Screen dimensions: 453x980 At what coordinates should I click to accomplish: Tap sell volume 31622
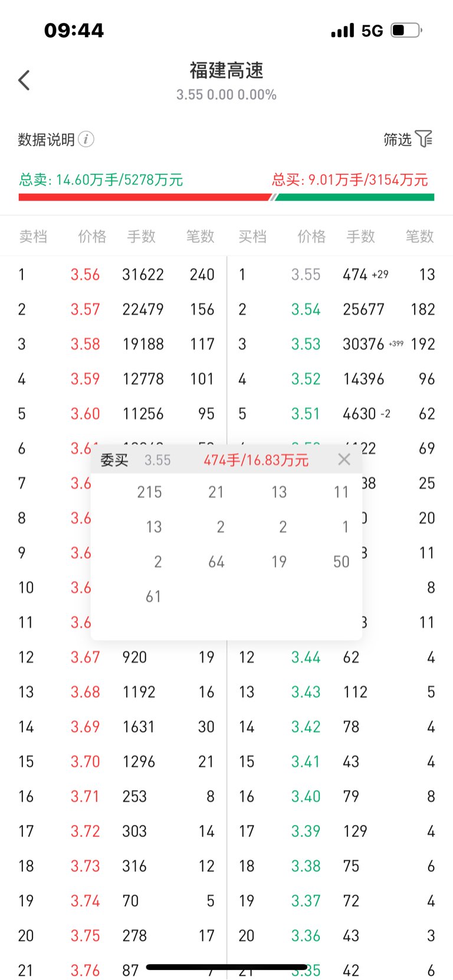coord(143,275)
